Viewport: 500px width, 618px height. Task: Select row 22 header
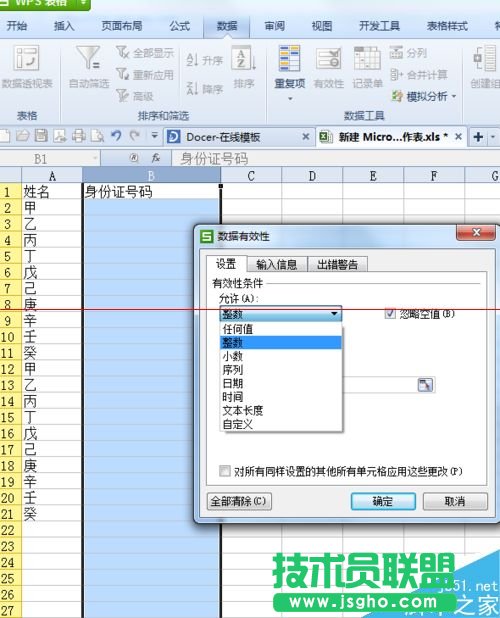pos(11,530)
